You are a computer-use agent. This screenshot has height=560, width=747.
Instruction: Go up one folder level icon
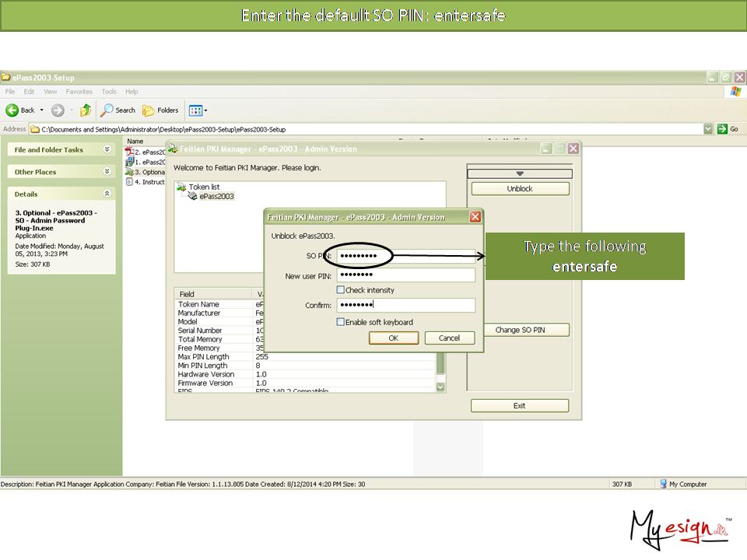click(x=86, y=110)
